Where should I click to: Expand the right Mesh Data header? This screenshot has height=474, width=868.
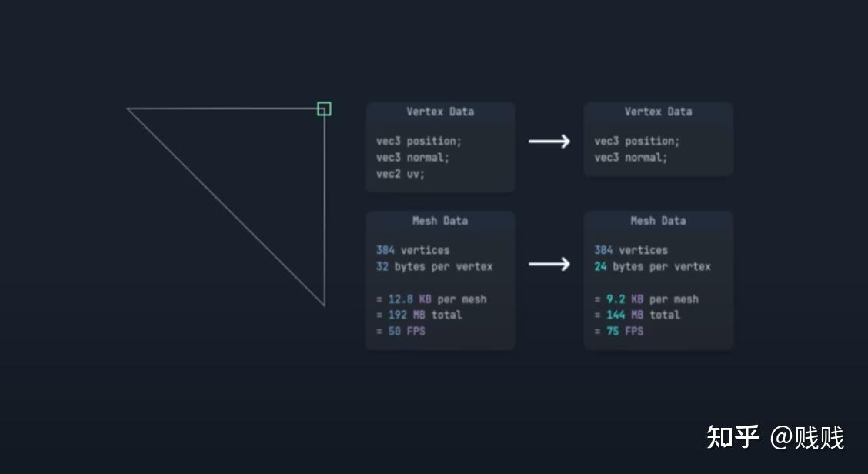659,221
